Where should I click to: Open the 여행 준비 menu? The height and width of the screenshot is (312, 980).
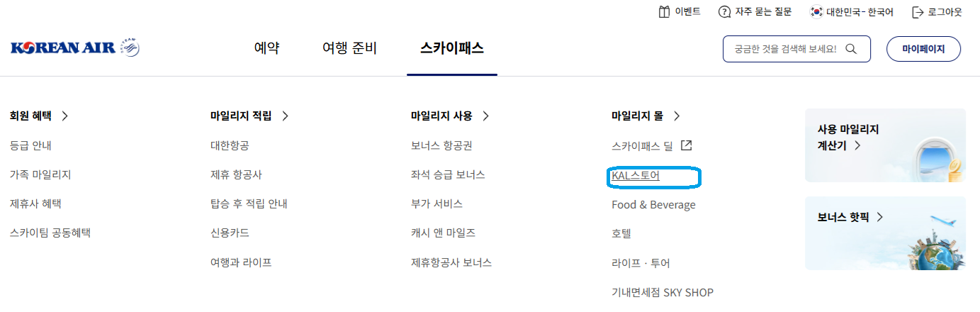click(x=349, y=49)
